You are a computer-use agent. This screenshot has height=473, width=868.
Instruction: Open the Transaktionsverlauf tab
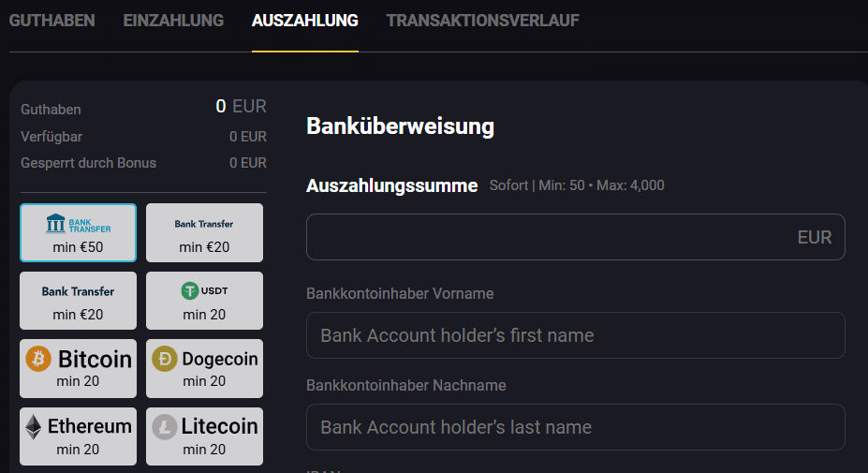[x=482, y=21]
